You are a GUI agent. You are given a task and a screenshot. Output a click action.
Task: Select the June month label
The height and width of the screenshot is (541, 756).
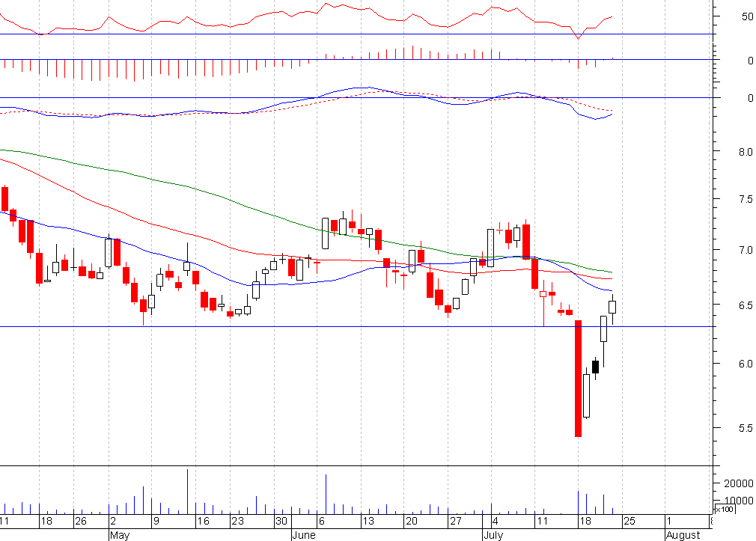[x=304, y=535]
